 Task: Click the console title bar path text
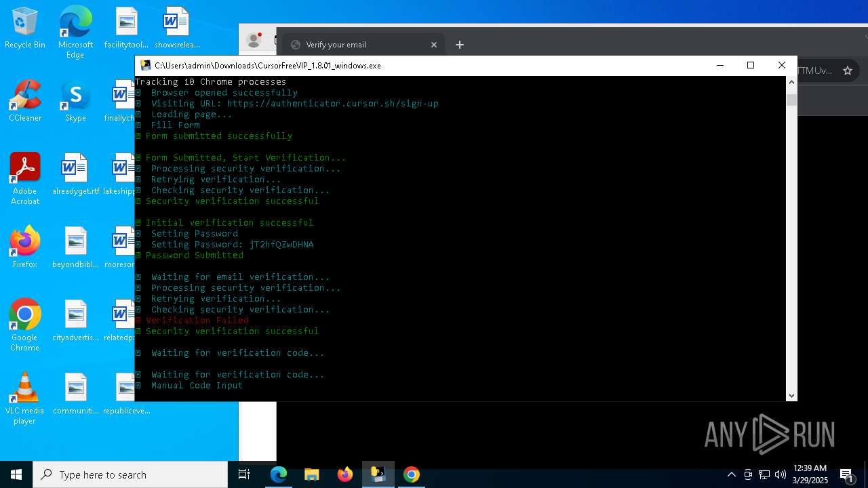(268, 66)
